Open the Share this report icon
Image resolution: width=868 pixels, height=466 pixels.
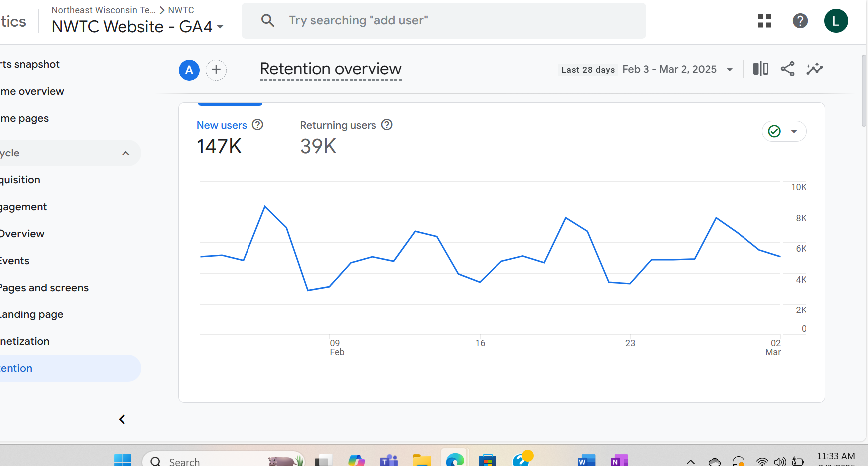click(787, 69)
